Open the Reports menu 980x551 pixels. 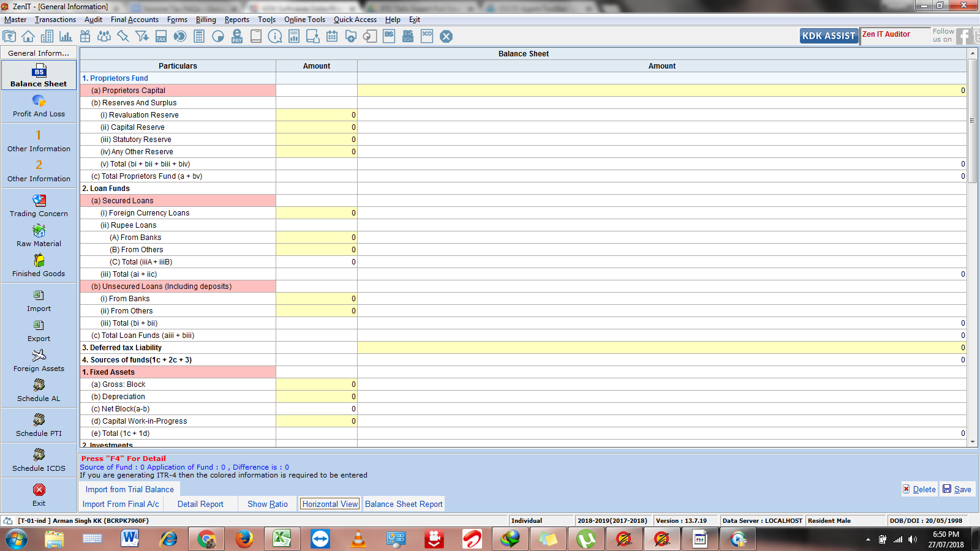237,20
